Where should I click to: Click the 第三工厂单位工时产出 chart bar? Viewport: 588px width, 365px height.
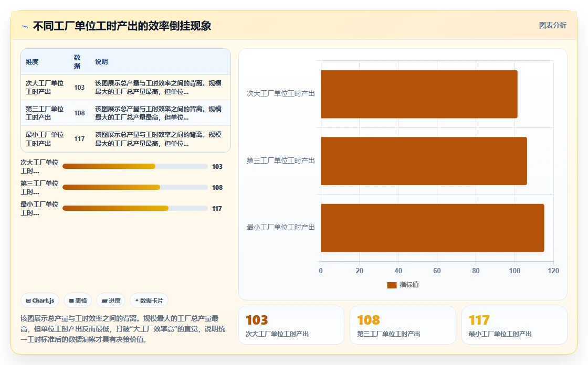click(424, 161)
